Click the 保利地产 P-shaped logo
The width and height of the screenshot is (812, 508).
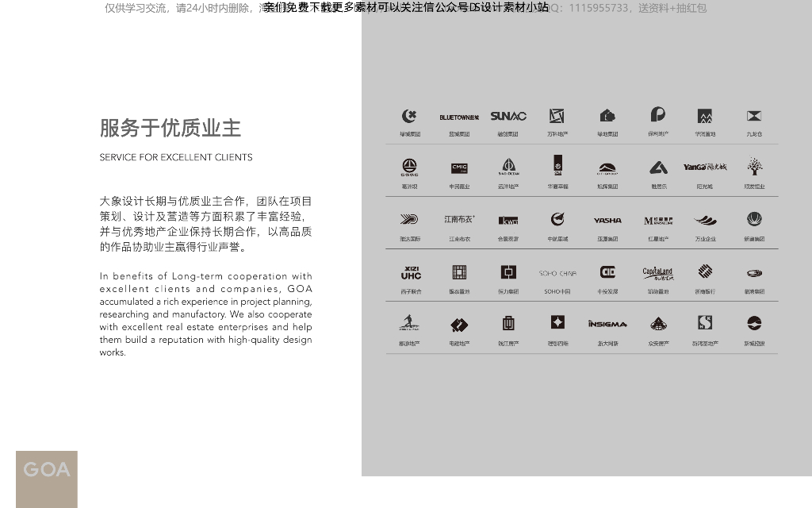658,114
